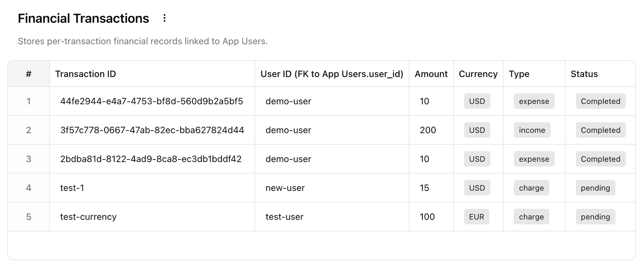
Task: Click demo-user in row 1
Action: point(288,101)
